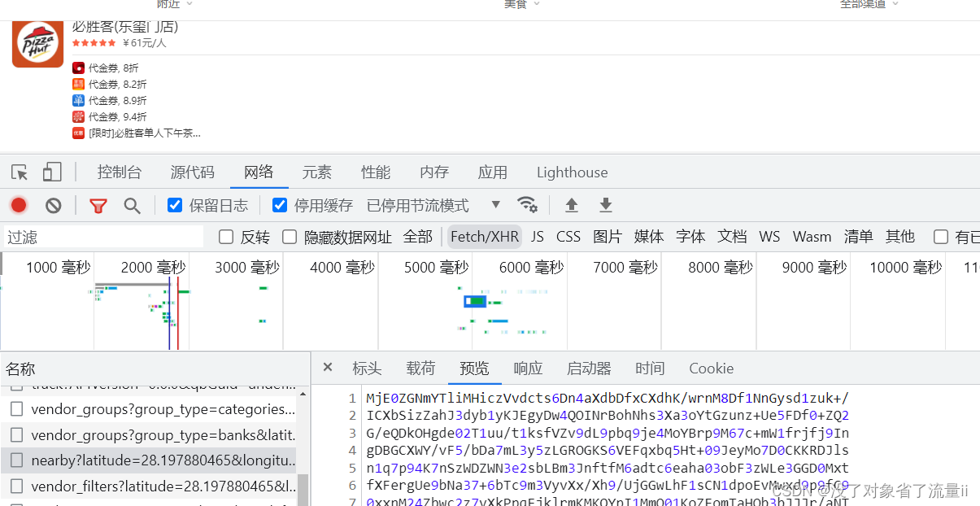The image size is (980, 506).
Task: Open search with the magnifier icon
Action: pos(132,206)
